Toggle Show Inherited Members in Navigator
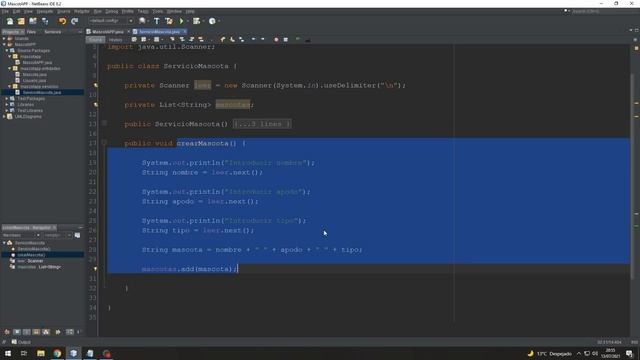The image size is (640, 360). (7, 332)
